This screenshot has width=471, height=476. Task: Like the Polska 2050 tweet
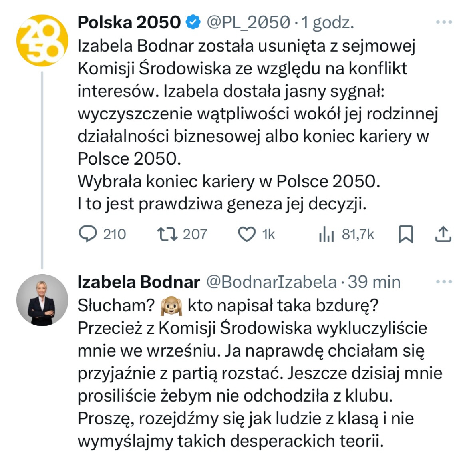[x=246, y=234]
